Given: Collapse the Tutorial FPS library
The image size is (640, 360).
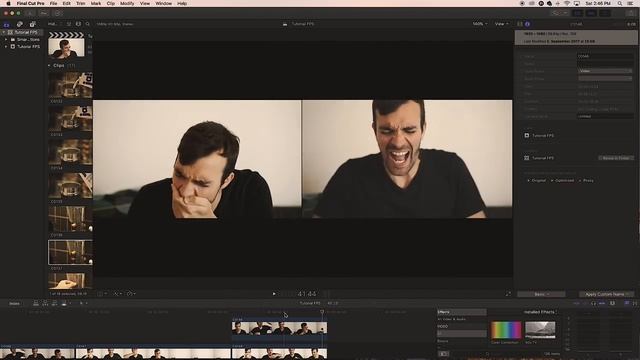Looking at the screenshot, I should point(4,32).
